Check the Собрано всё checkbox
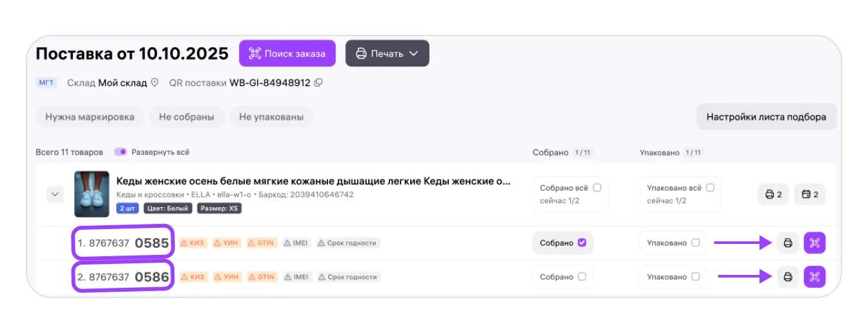868x333 pixels. pos(597,188)
